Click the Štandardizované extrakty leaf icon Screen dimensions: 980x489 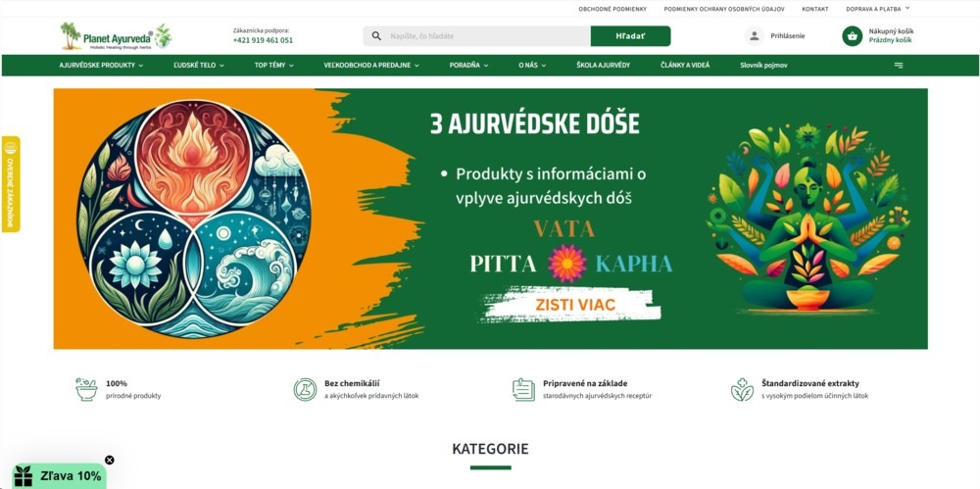(x=742, y=389)
